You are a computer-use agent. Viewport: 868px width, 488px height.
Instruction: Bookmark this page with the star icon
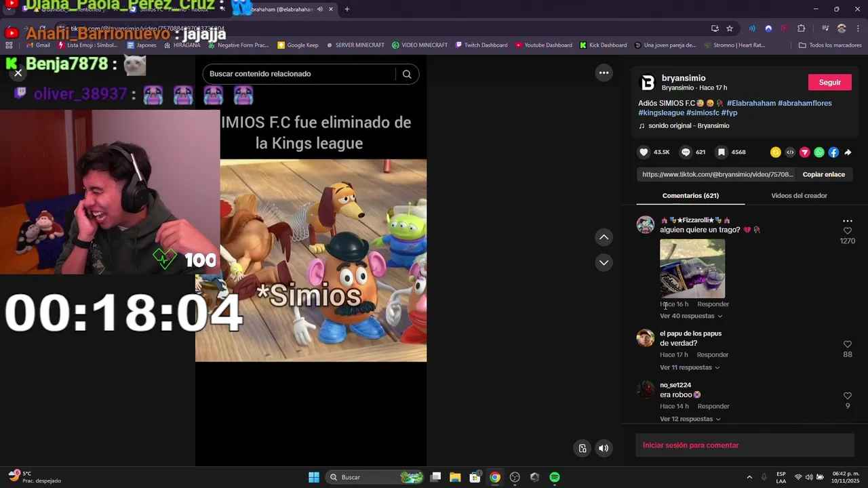click(730, 28)
